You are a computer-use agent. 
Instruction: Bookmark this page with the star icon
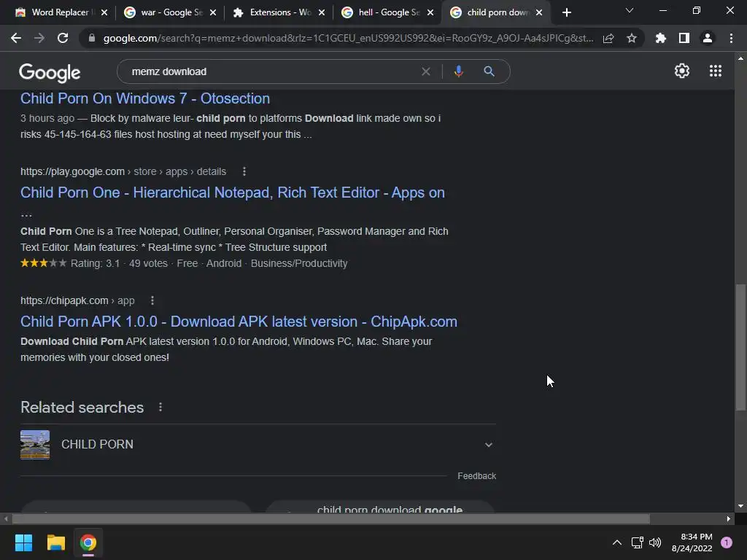[632, 38]
